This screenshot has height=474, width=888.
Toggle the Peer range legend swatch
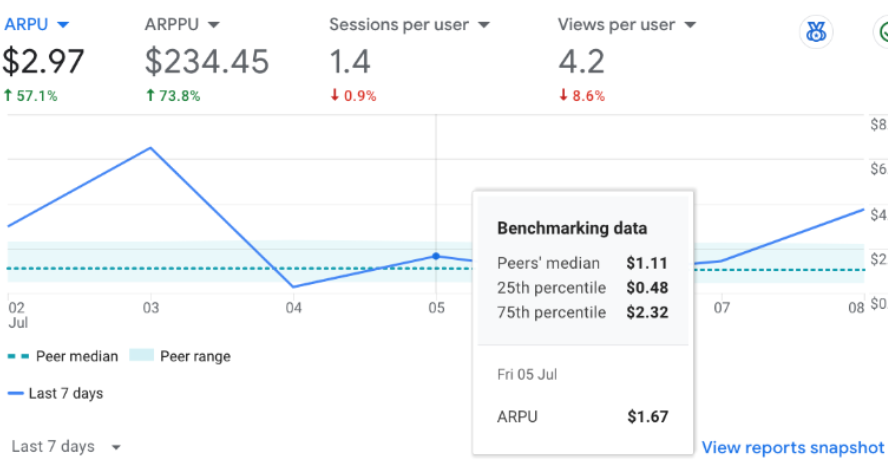coord(142,356)
